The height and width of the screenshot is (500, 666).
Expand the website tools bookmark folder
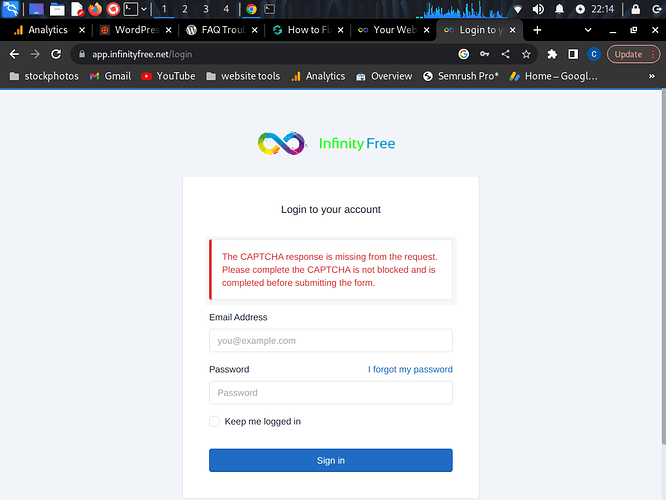tap(242, 76)
